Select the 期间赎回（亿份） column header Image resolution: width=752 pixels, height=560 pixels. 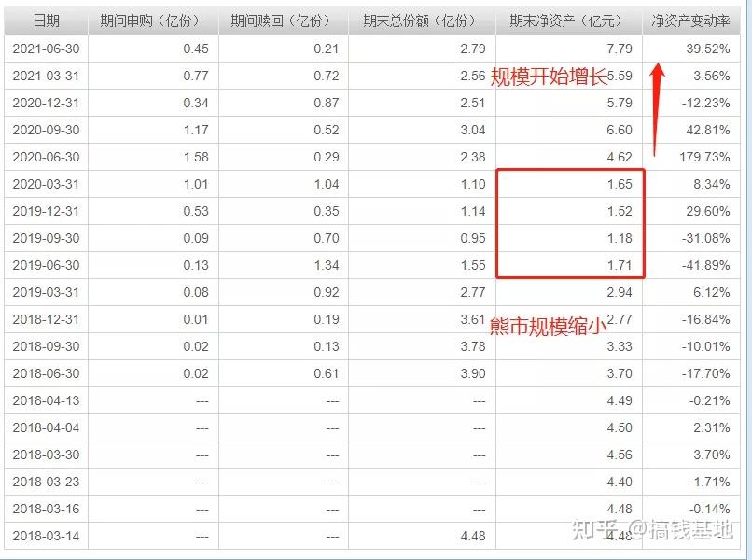284,21
